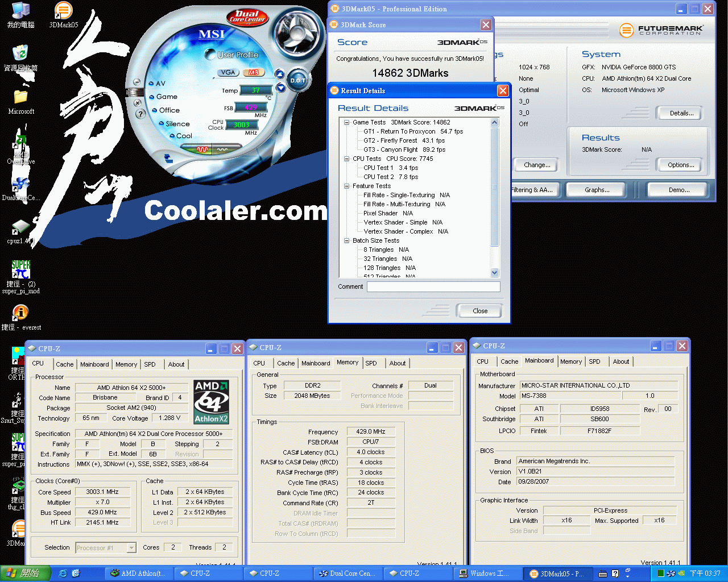Click the D.O.T round button
Viewport: 728px width, 582px height.
(297, 81)
